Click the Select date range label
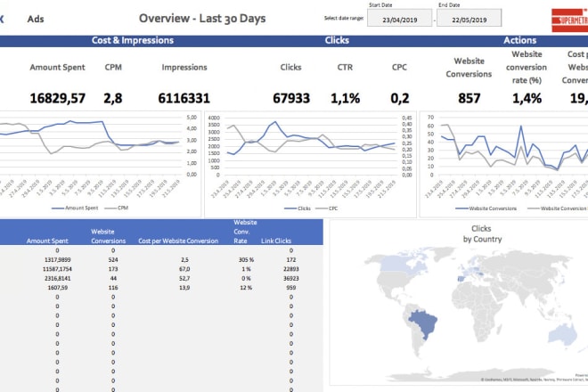Image resolution: width=588 pixels, height=392 pixels. pyautogui.click(x=344, y=18)
